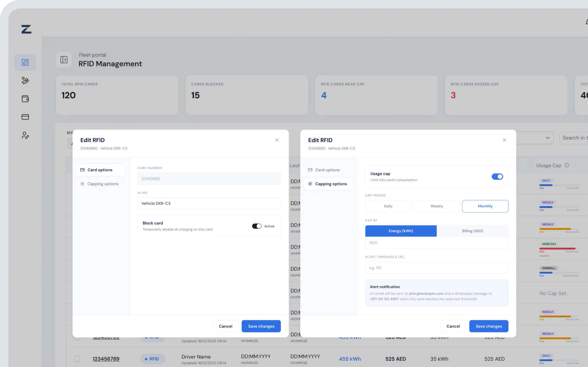Click the user edit icon in sidebar
This screenshot has height=367, width=588.
(x=25, y=135)
